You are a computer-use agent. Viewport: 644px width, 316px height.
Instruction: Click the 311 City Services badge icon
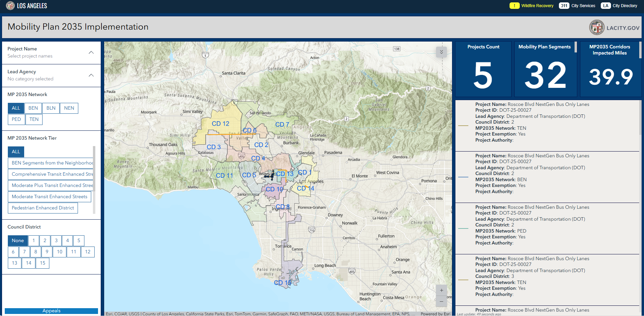click(564, 6)
